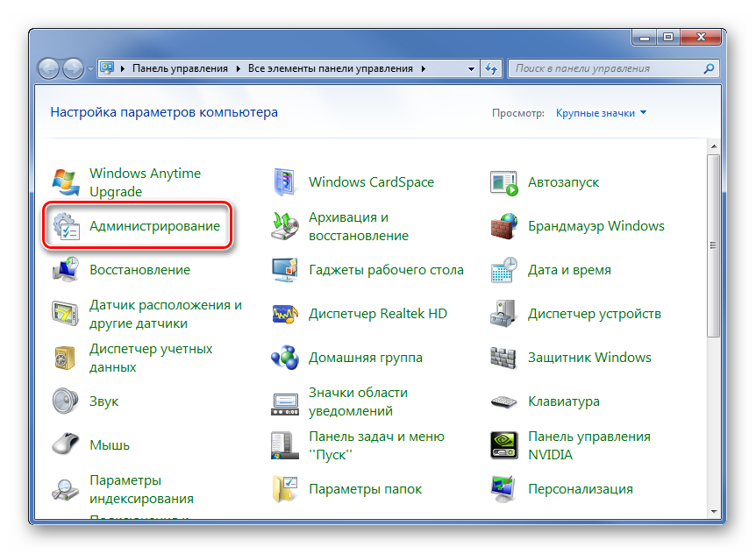Expand the breadcrumb arrow before Панель управления

123,69
